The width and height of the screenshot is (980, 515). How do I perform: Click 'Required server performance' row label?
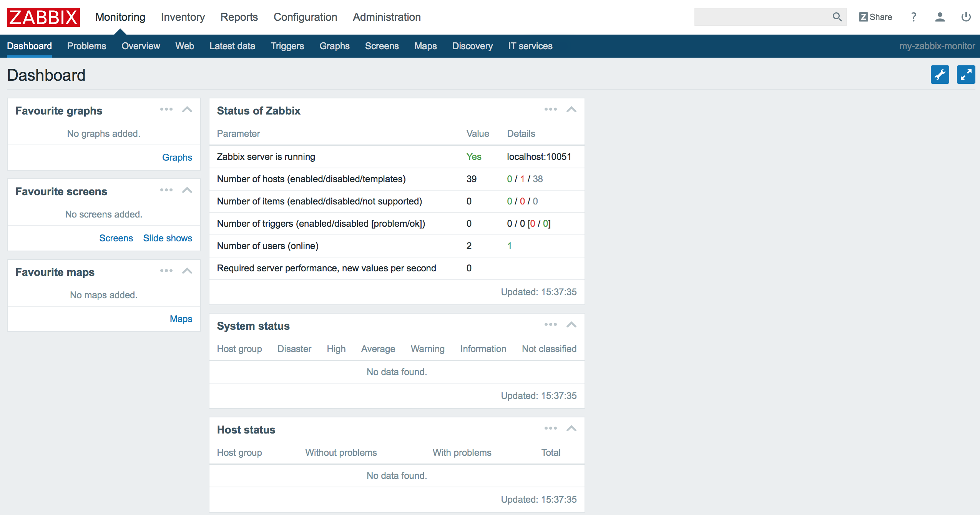pyautogui.click(x=326, y=268)
